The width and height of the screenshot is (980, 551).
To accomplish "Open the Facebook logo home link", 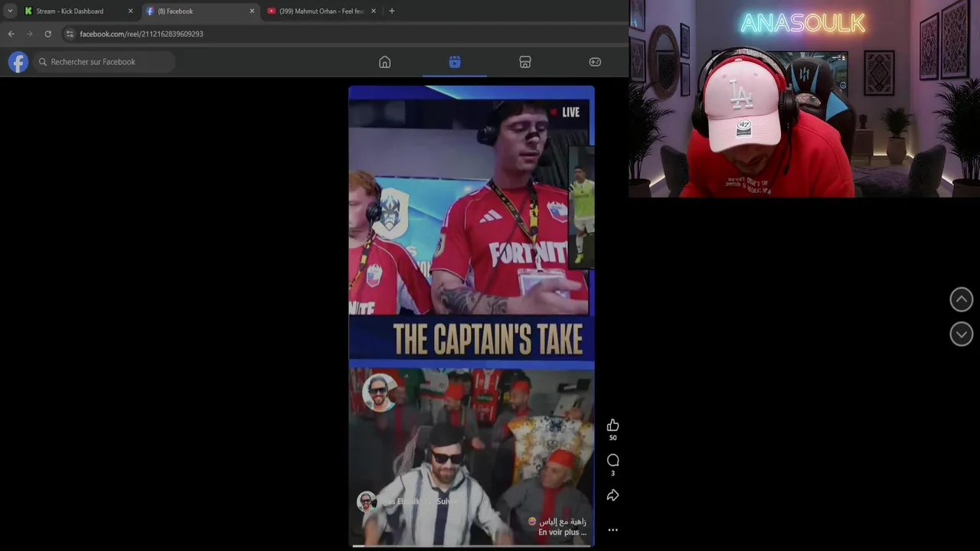I will click(x=18, y=62).
